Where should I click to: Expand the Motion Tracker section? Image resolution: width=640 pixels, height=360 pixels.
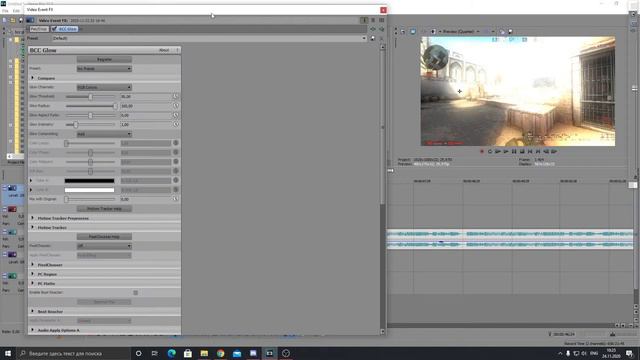33,227
